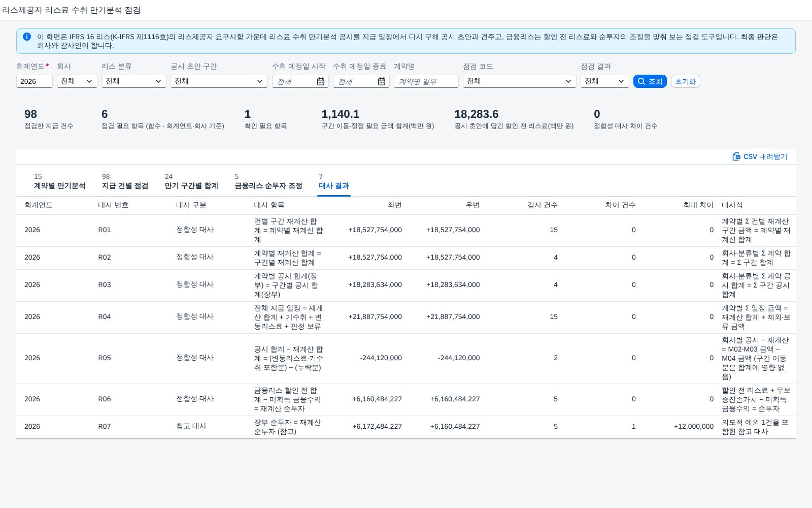The height and width of the screenshot is (508, 812).
Task: Click the 대사 번호 column header
Action: pos(113,205)
